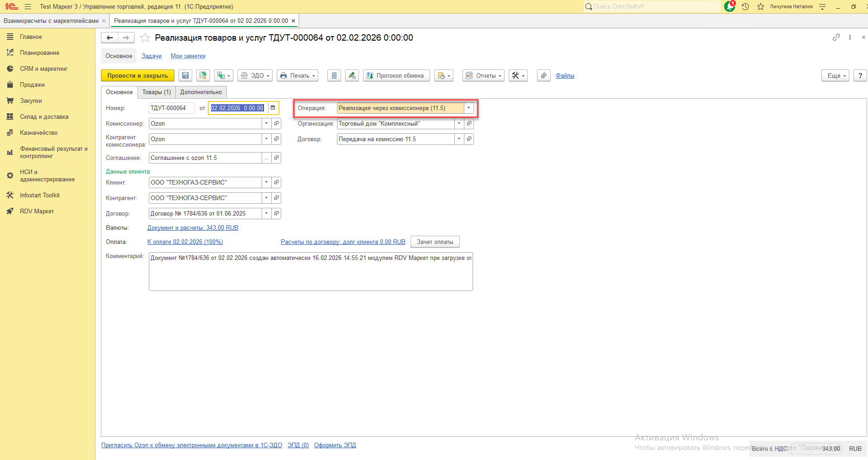Click the search field in the title bar
The image size is (868, 460).
[652, 7]
